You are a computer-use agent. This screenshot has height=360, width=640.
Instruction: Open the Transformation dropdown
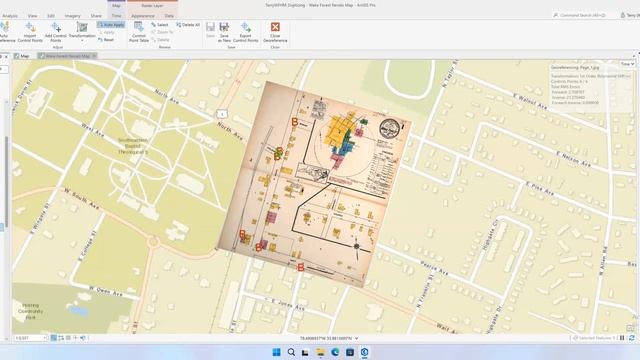point(82,32)
